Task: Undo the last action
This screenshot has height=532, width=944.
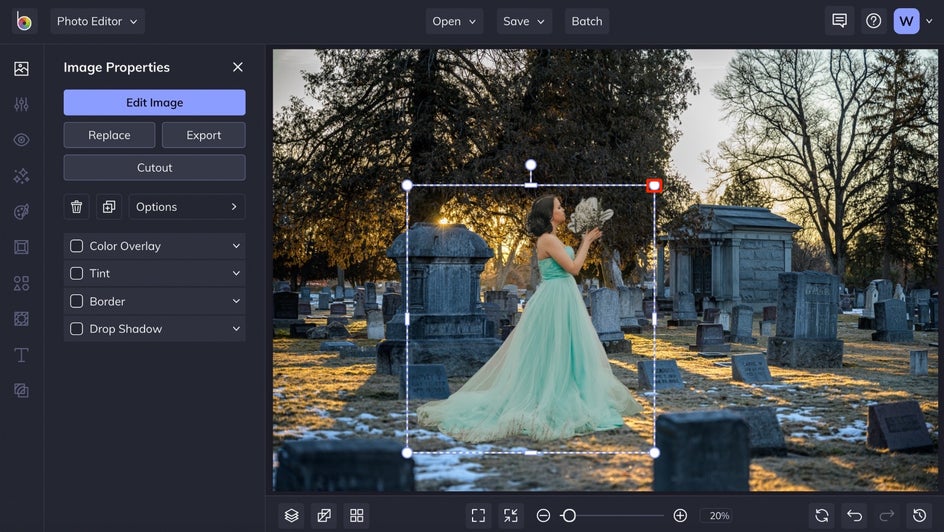Action: [854, 515]
